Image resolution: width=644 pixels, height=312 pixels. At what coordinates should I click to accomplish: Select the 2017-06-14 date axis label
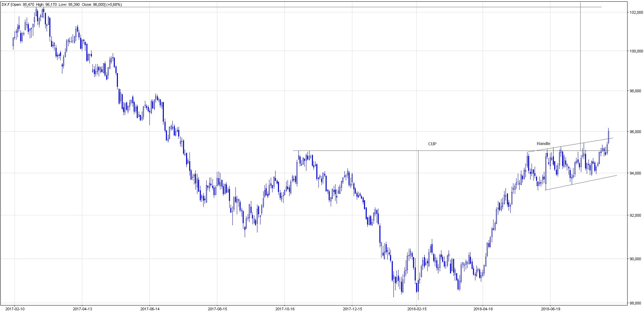(150, 309)
